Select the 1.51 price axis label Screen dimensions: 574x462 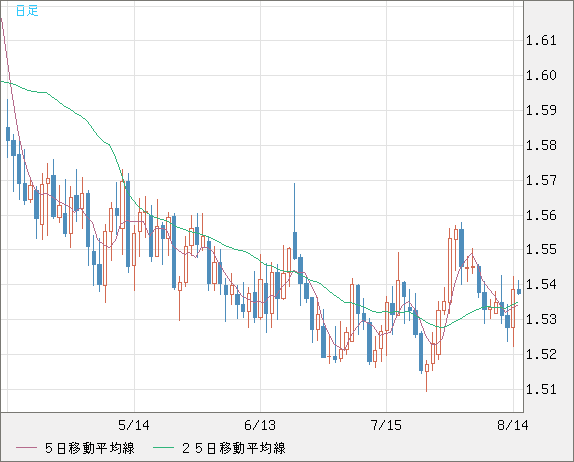[x=541, y=389]
